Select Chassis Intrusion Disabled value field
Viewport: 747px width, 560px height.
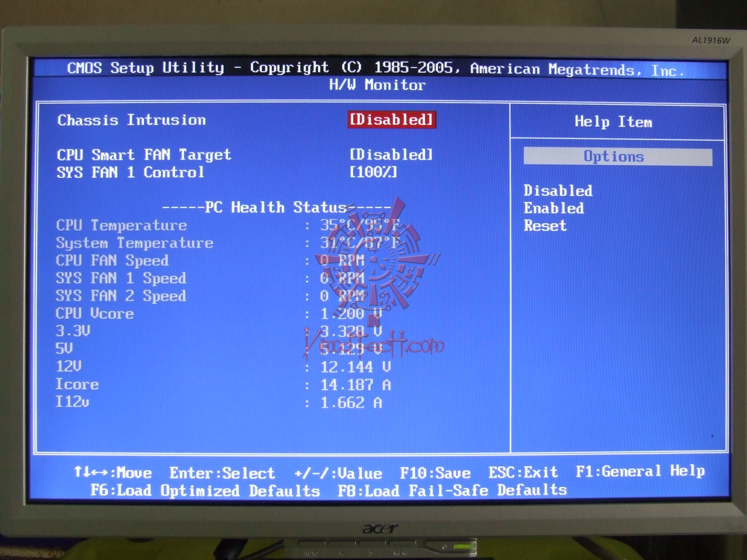coord(391,120)
